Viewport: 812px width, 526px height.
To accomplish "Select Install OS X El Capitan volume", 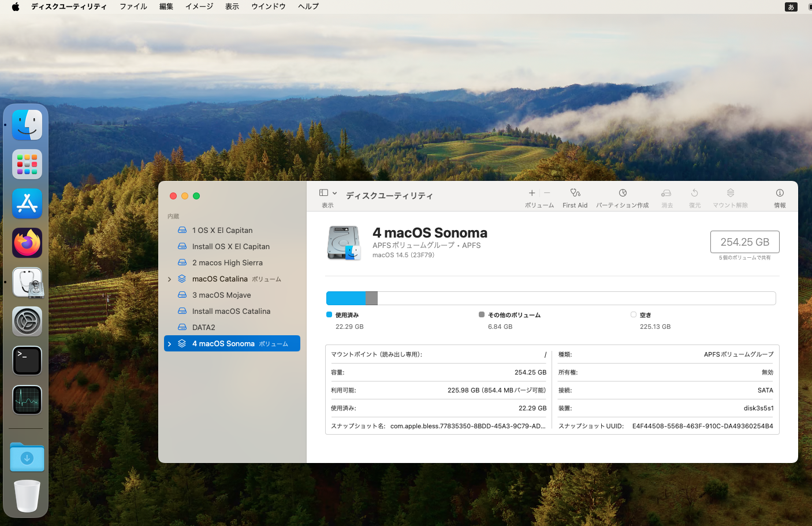I will (232, 246).
